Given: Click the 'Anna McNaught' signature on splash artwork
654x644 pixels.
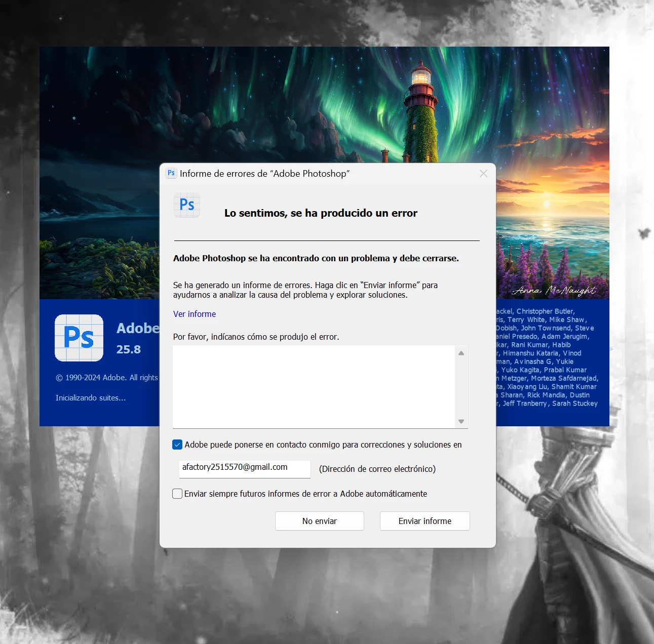Looking at the screenshot, I should [554, 290].
